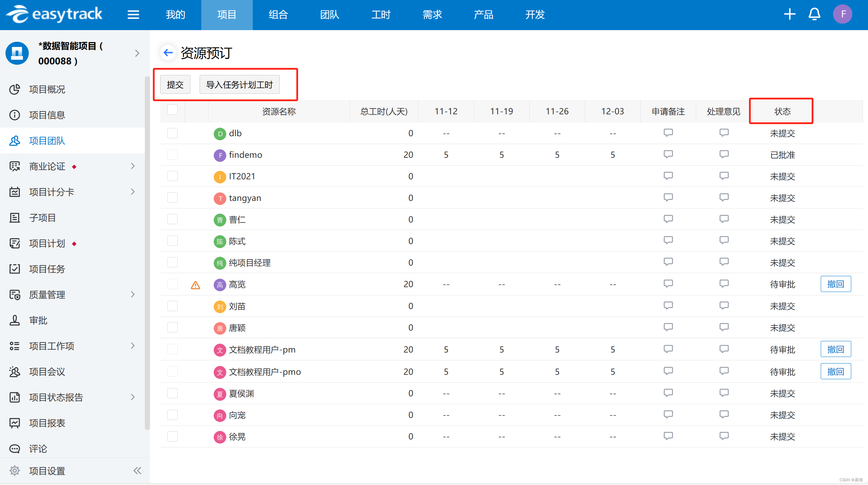Click 撤回 for 文档教程用户-pm
This screenshot has width=868, height=485.
click(x=835, y=349)
